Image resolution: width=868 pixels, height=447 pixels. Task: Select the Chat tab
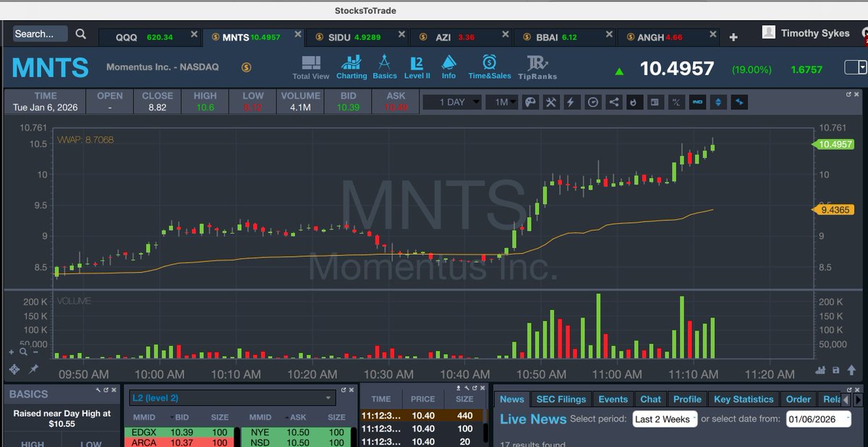[x=650, y=399]
